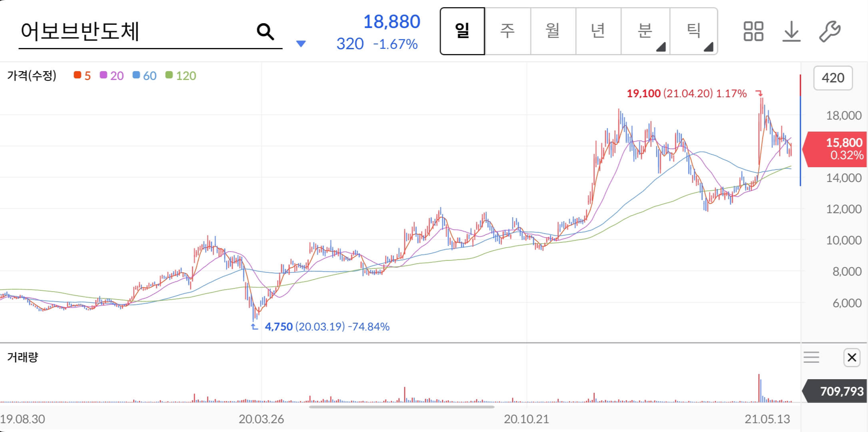This screenshot has height=432, width=868.
Task: Toggle the blue 60-day moving average line
Action: coord(135,75)
